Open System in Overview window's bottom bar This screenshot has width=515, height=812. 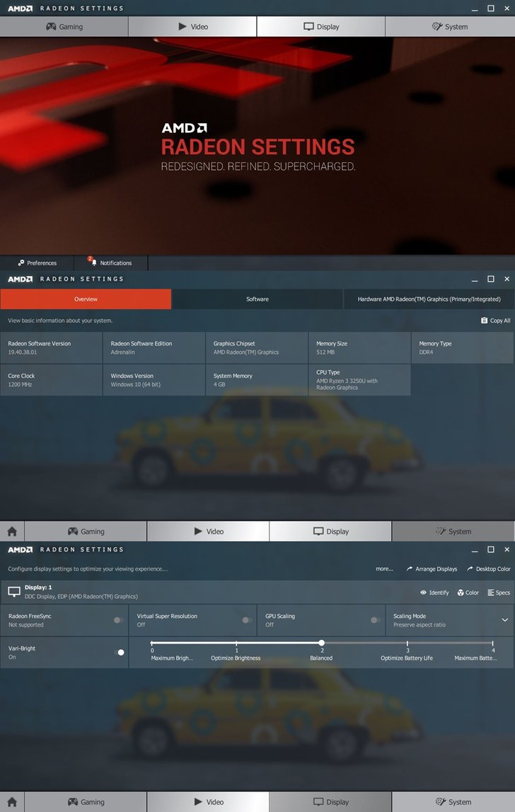453,532
